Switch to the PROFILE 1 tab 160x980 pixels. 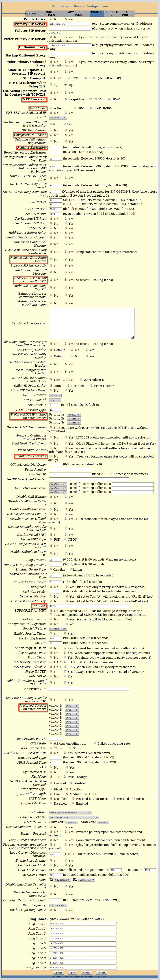click(97, 14)
